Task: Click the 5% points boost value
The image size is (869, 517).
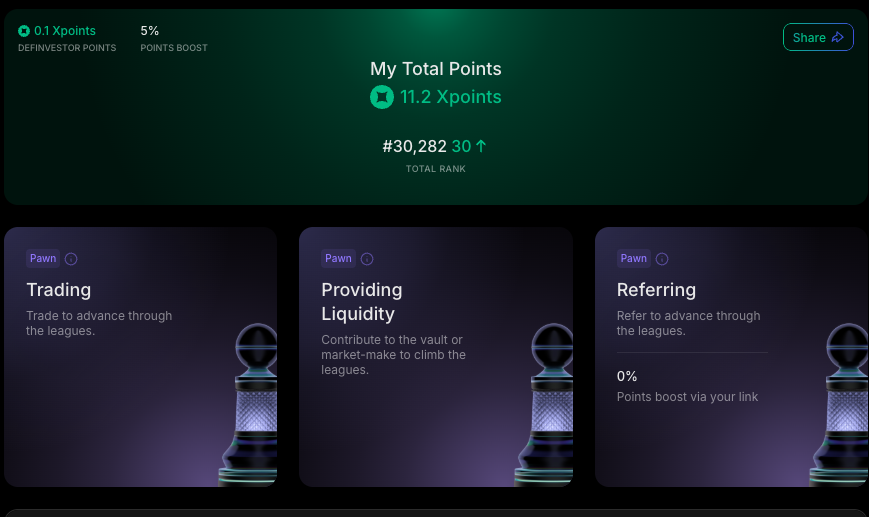Action: tap(150, 31)
